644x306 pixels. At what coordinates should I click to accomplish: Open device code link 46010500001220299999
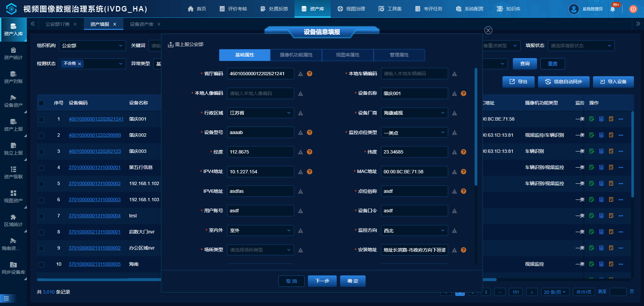click(x=95, y=135)
